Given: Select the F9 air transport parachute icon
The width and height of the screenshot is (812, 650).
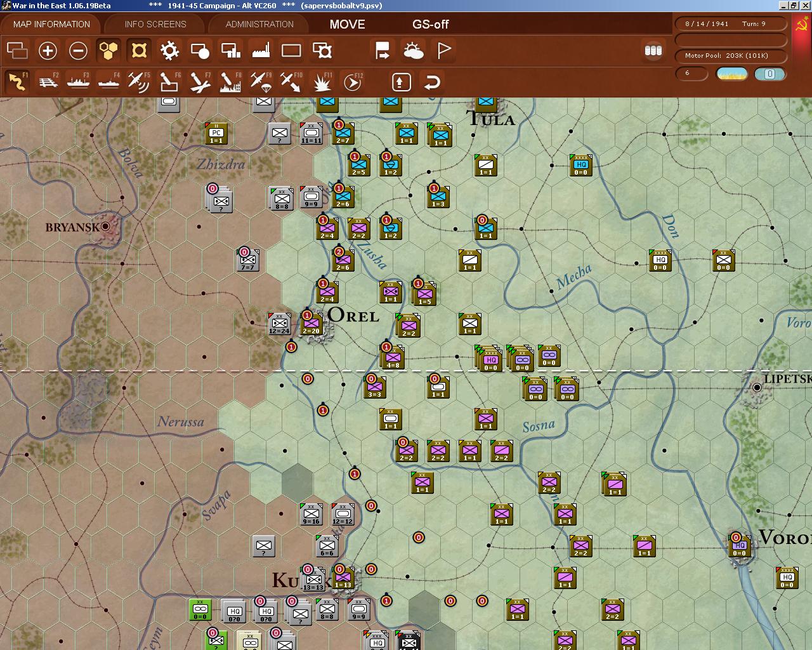Looking at the screenshot, I should point(261,82).
